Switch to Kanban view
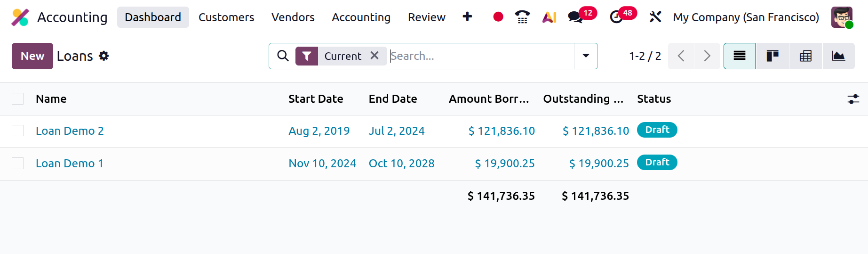This screenshot has height=254, width=868. [772, 56]
